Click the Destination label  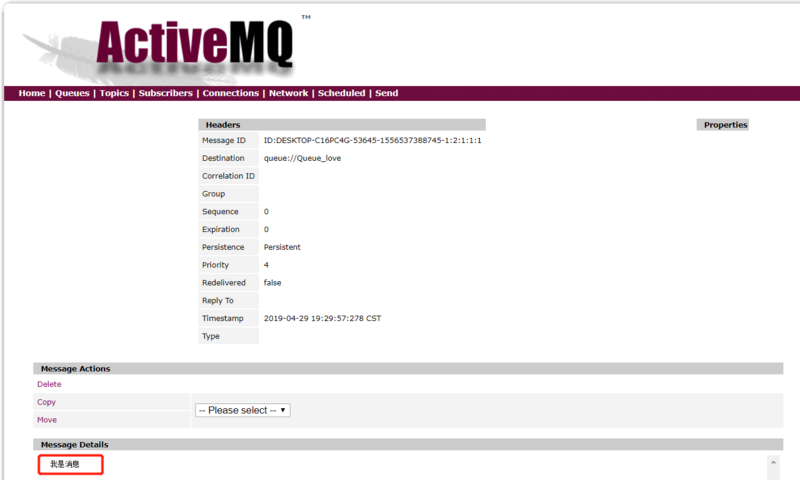coord(223,158)
